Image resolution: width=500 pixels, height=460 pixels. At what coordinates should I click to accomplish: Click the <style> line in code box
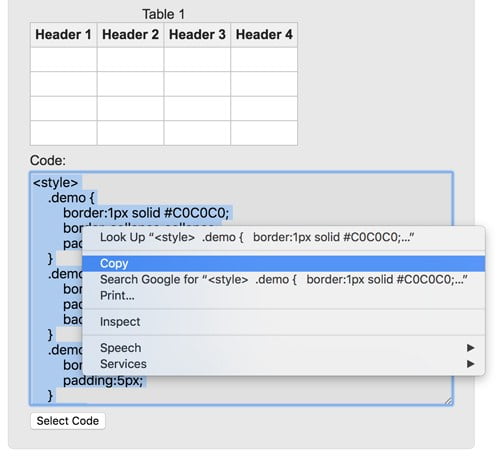[55, 183]
